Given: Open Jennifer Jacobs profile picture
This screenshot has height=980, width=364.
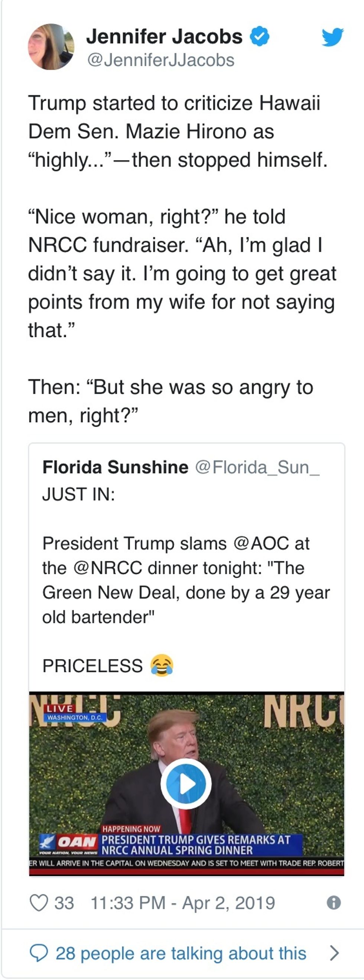Looking at the screenshot, I should tap(51, 47).
